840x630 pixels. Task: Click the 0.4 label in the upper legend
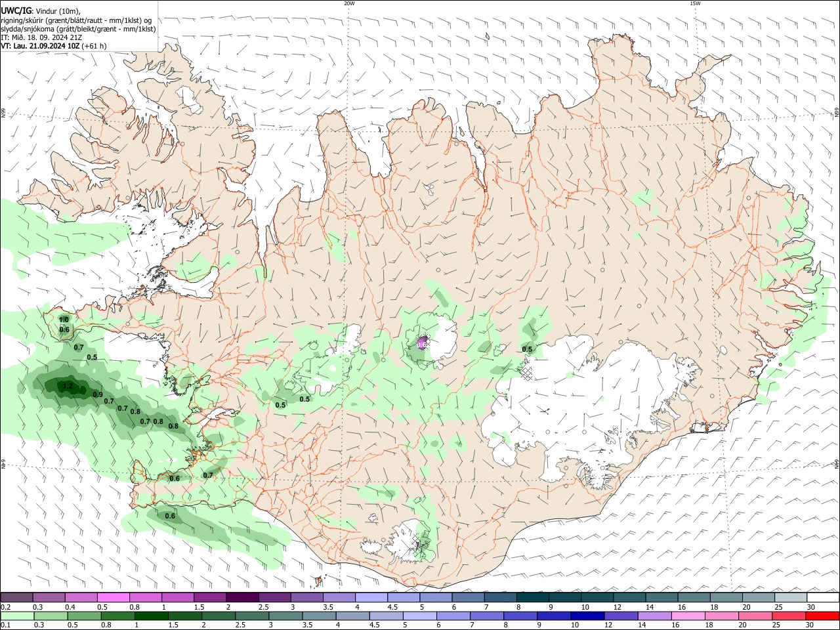(70, 607)
